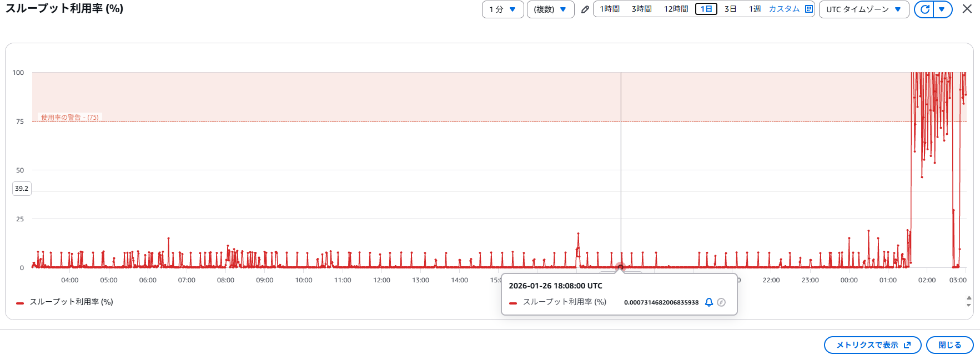Click the legend scroll up arrow

pyautogui.click(x=969, y=298)
